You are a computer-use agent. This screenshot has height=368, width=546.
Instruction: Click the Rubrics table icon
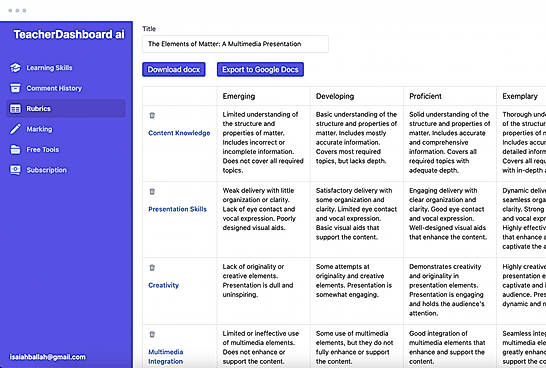tap(15, 109)
